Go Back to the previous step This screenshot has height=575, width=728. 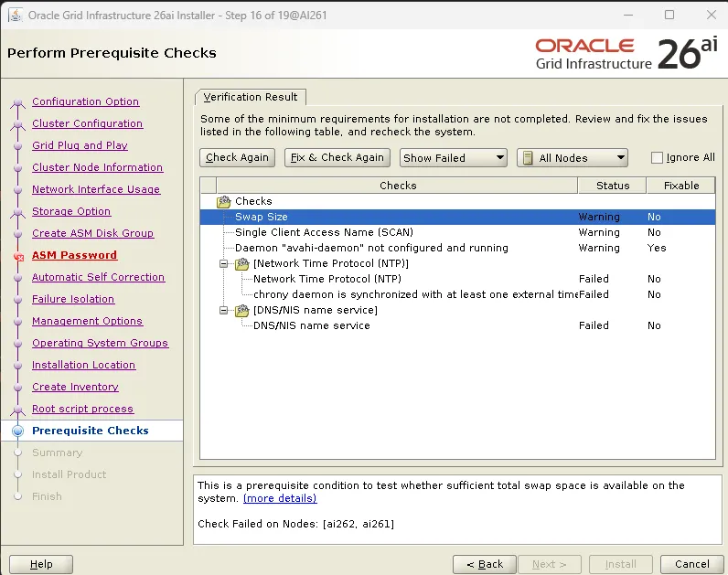[485, 564]
